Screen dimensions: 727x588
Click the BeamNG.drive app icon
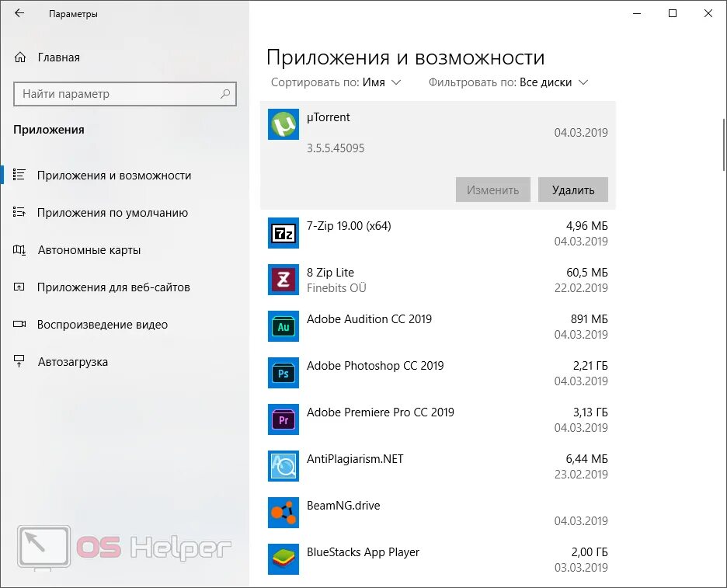point(283,513)
